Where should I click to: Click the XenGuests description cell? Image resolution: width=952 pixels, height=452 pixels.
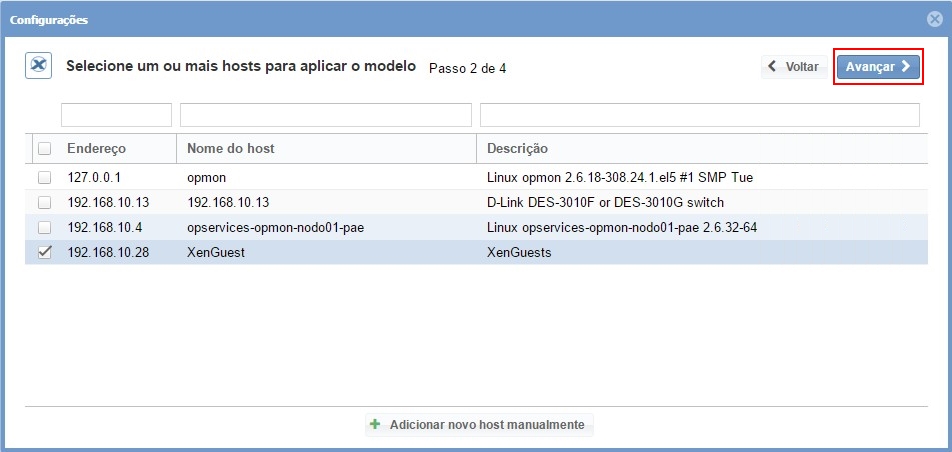tap(519, 252)
